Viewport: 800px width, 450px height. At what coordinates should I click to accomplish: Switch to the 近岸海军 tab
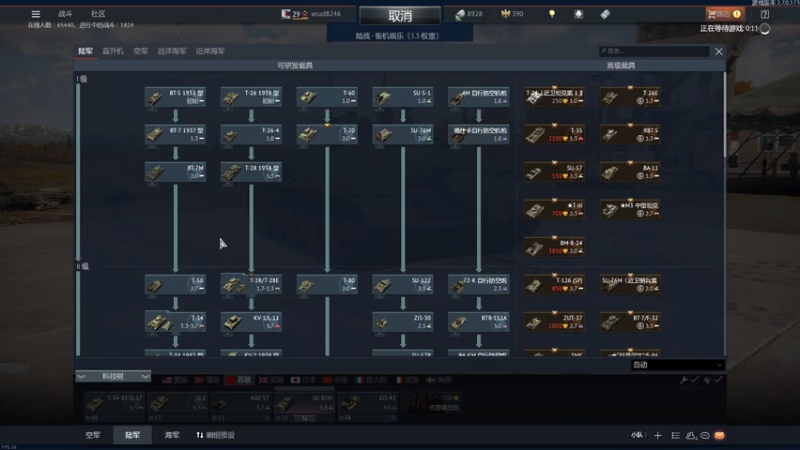(x=210, y=51)
